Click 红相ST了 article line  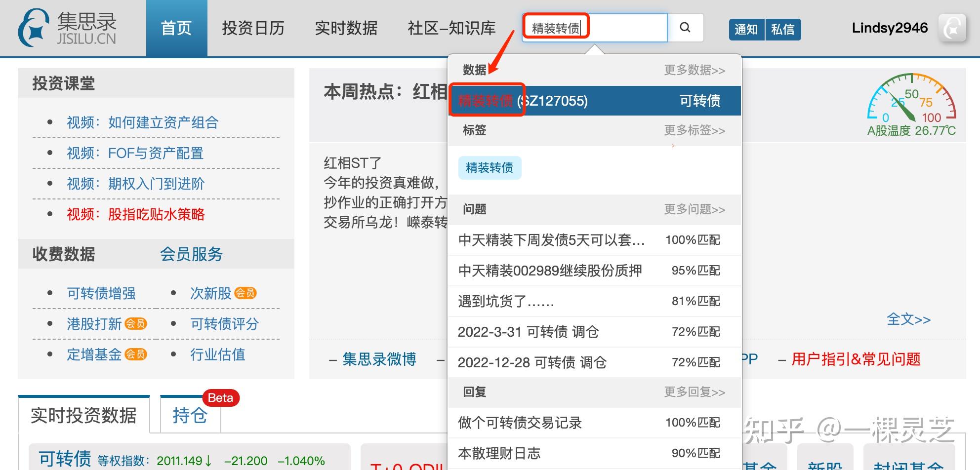353,163
